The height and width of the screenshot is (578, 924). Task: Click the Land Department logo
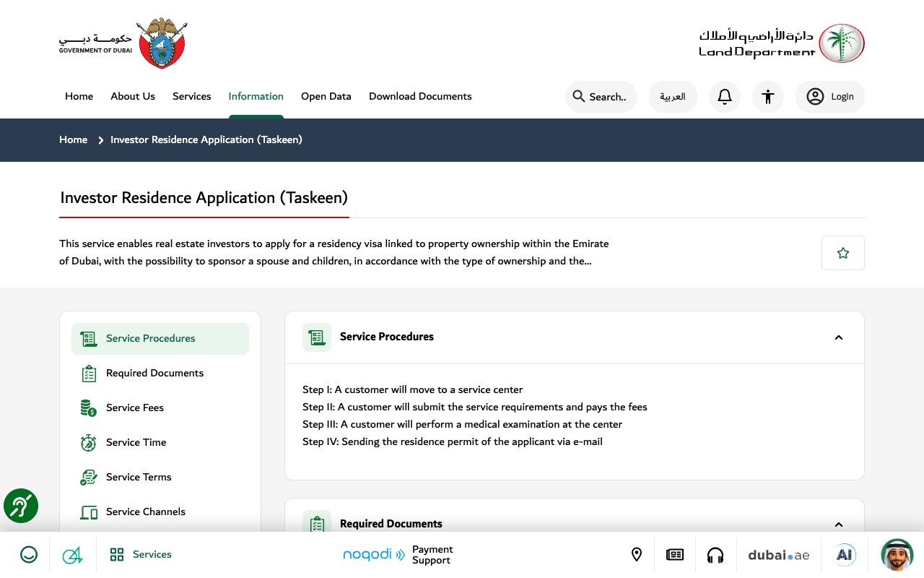[782, 43]
